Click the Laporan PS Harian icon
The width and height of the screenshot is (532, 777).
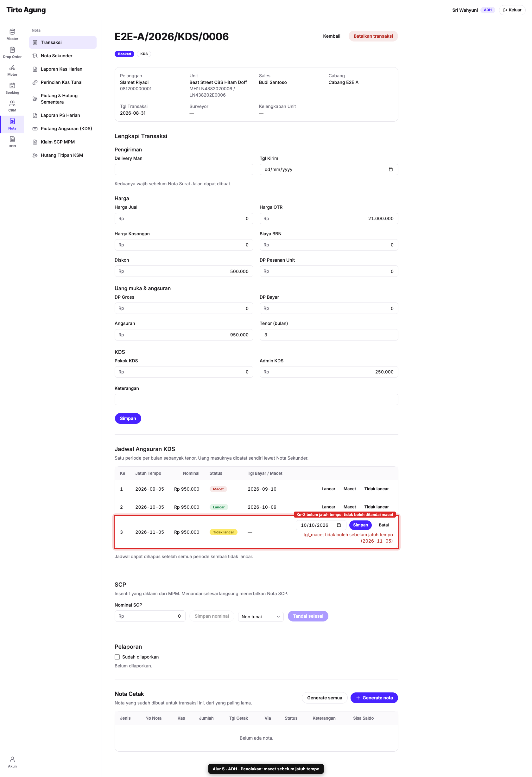tap(35, 116)
